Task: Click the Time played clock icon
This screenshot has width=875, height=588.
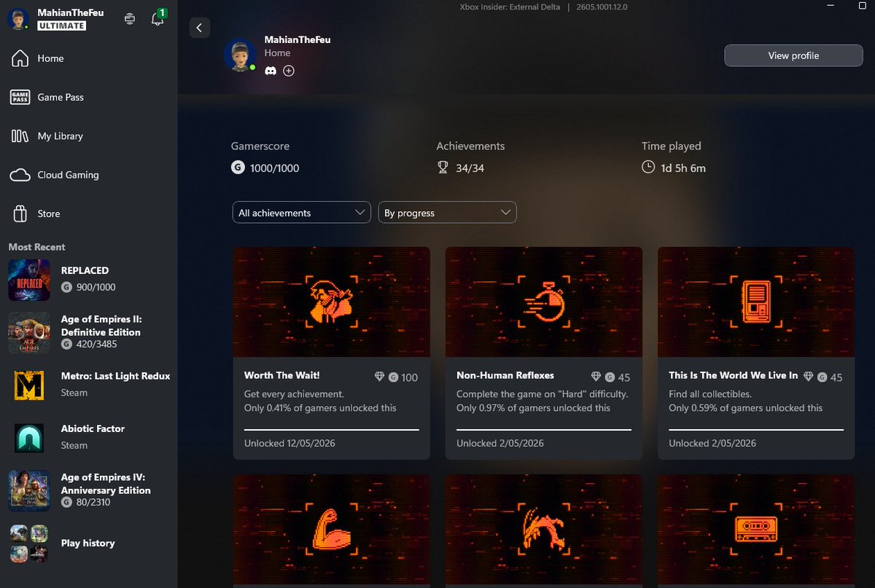Action: coord(648,168)
